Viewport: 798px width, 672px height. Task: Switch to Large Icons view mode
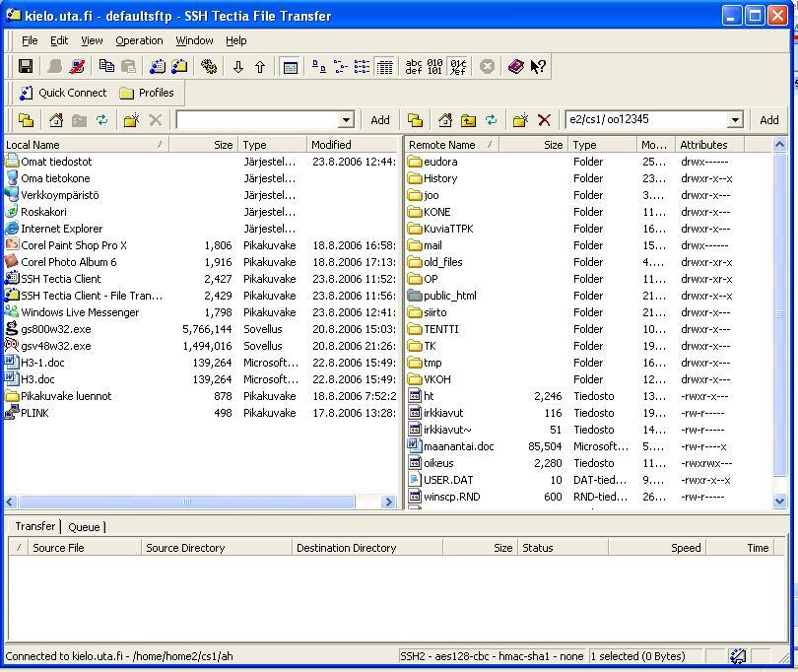click(319, 67)
